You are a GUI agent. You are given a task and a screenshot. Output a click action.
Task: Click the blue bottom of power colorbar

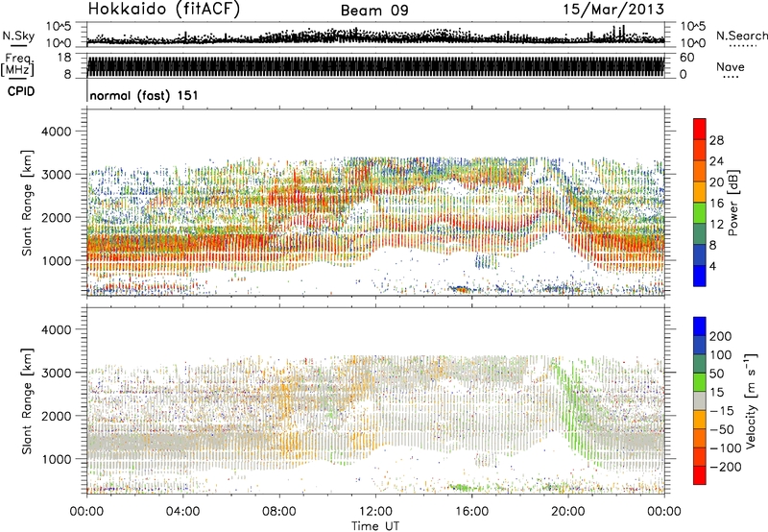point(700,277)
